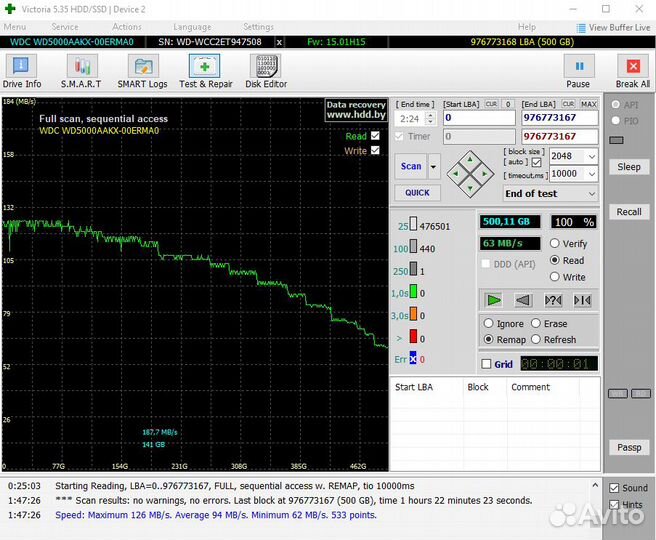Open the Actions menu

click(x=127, y=27)
